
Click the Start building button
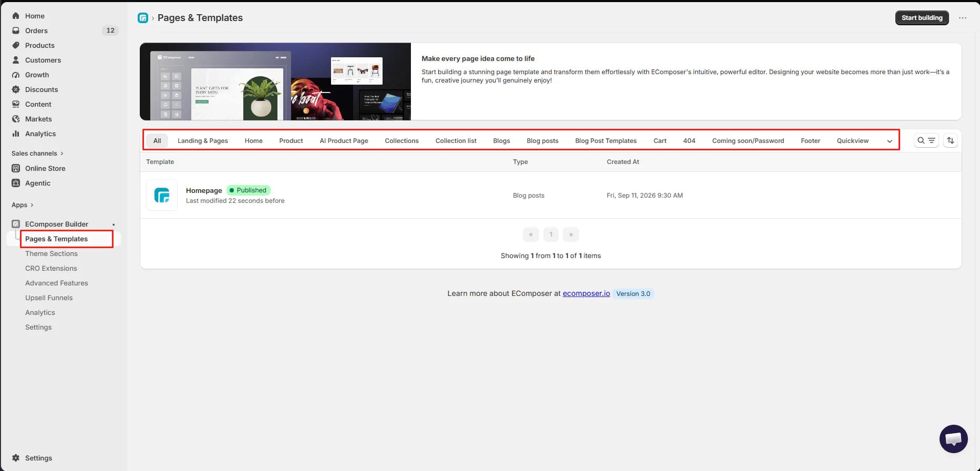pyautogui.click(x=922, y=18)
